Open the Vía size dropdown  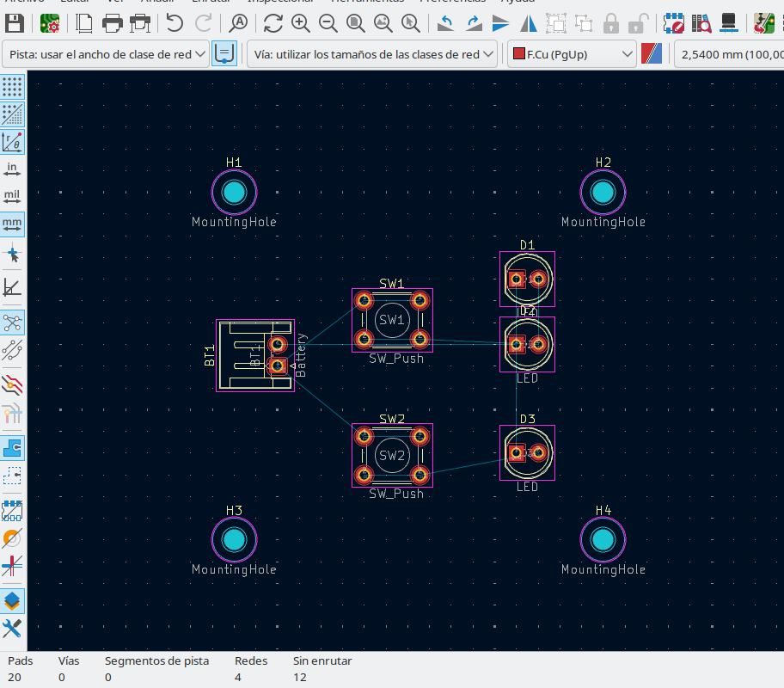[372, 54]
